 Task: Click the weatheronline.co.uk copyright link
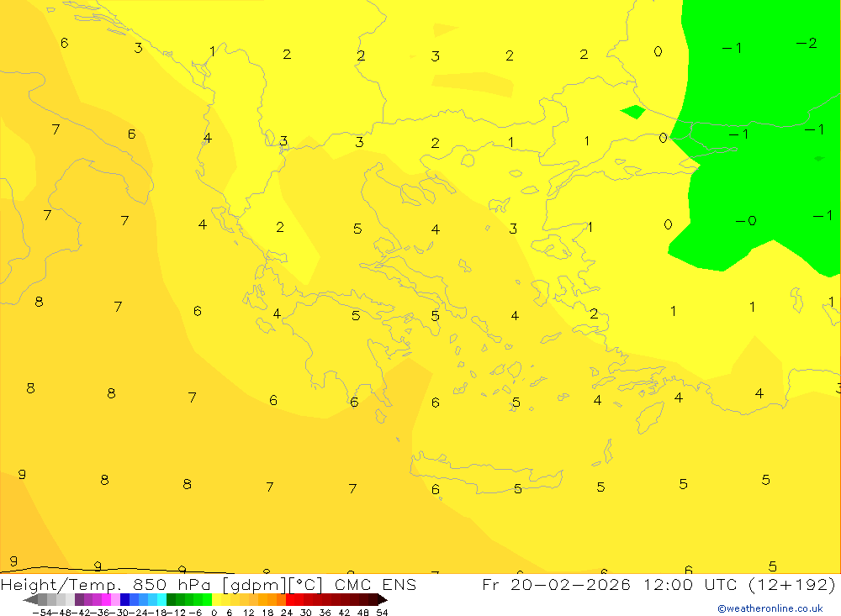click(770, 608)
